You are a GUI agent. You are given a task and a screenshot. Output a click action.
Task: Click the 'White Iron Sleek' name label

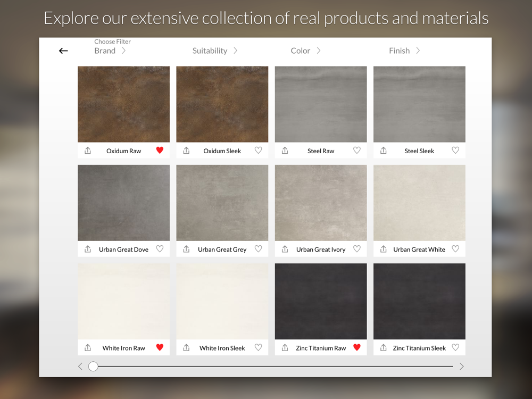pyautogui.click(x=222, y=348)
